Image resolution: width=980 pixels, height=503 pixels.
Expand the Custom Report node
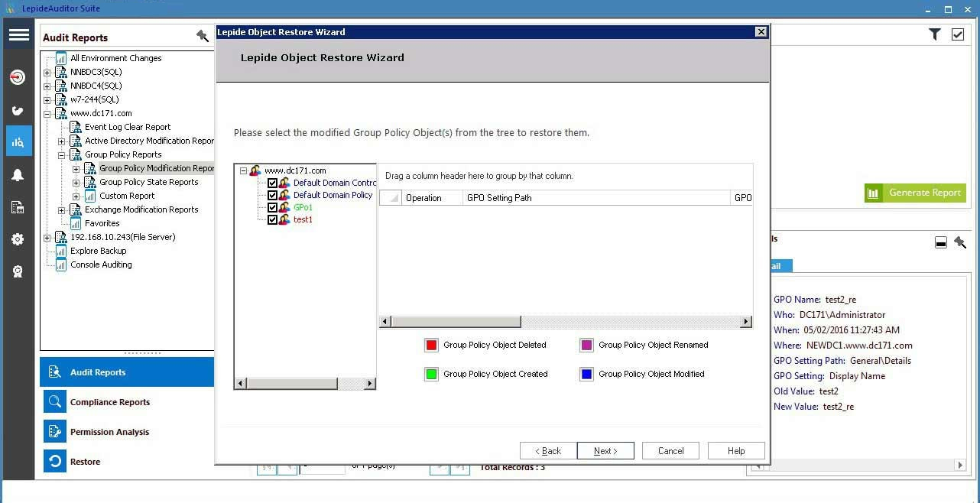[x=76, y=196]
